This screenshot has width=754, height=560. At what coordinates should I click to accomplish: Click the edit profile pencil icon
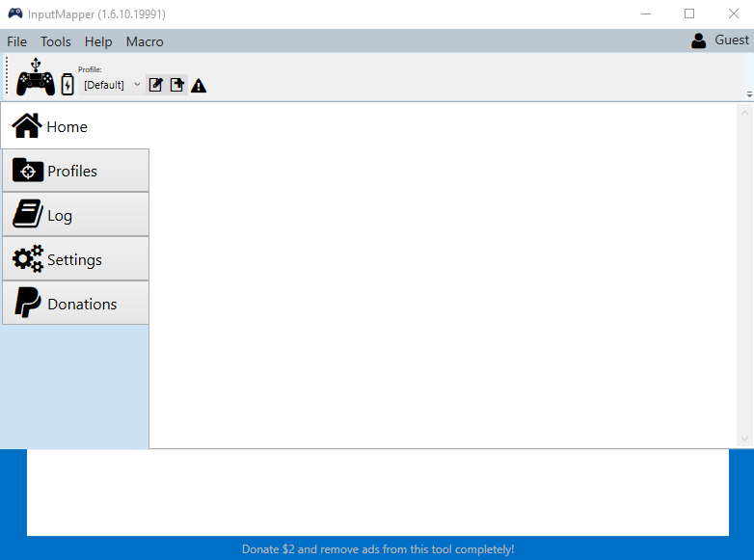click(156, 85)
